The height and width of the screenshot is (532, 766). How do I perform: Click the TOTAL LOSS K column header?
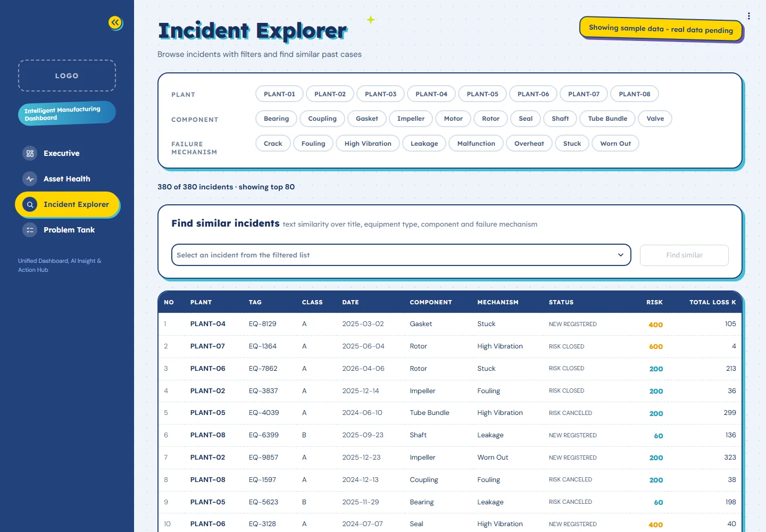point(713,302)
